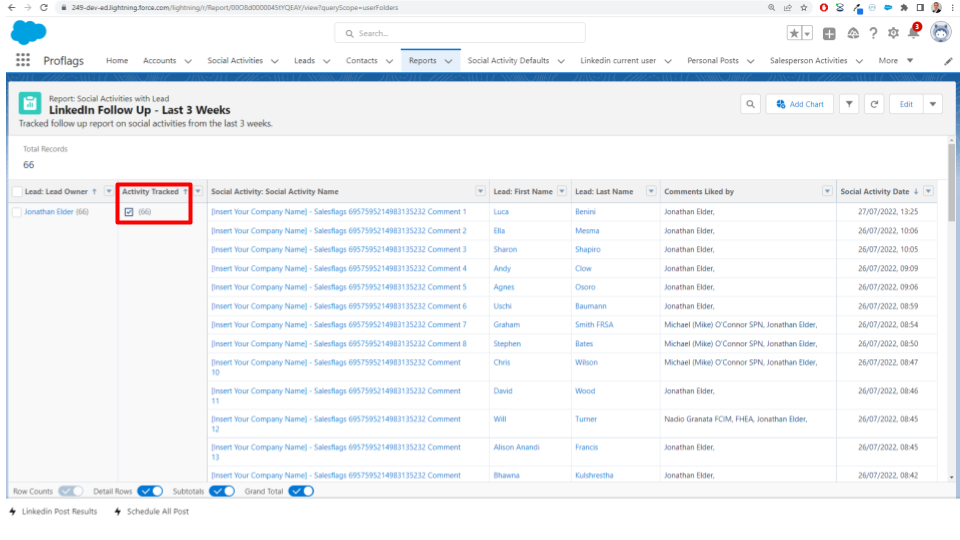
Task: Click the report vertical scrollbar
Action: point(951,184)
